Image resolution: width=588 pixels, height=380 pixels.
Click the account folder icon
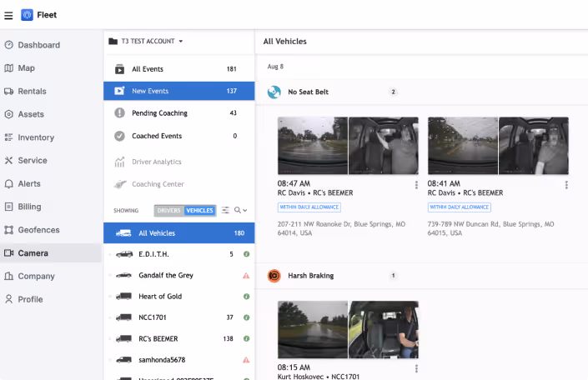pos(113,41)
